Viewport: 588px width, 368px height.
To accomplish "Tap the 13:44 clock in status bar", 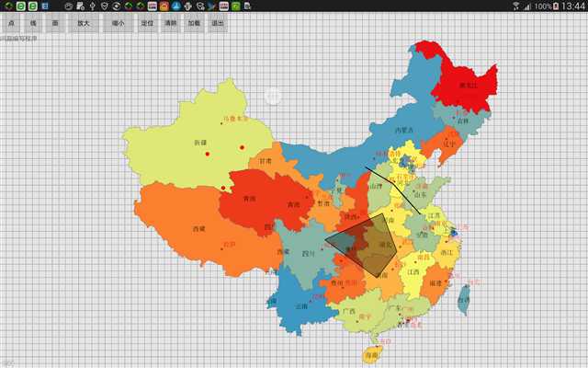I will click(x=573, y=6).
